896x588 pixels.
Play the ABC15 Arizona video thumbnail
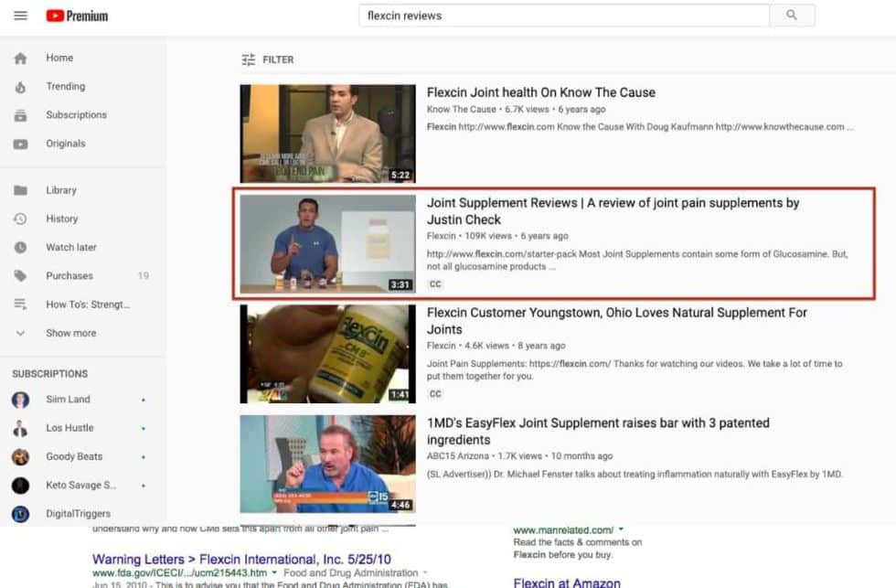point(328,464)
